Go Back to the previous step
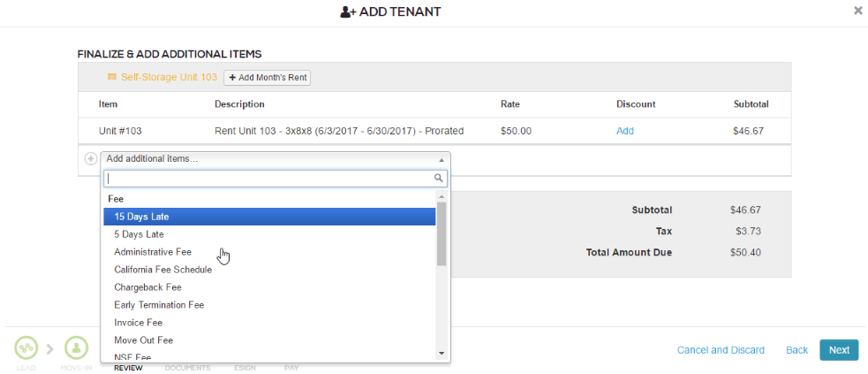 click(796, 350)
